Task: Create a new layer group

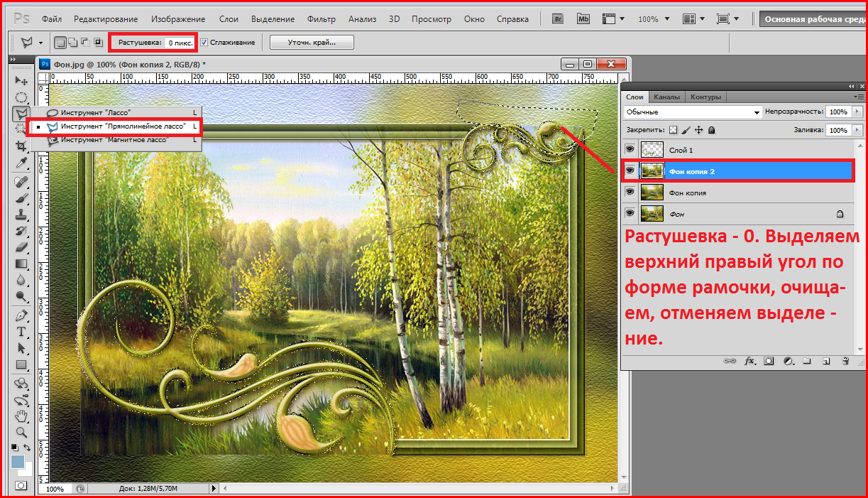Action: tap(807, 361)
